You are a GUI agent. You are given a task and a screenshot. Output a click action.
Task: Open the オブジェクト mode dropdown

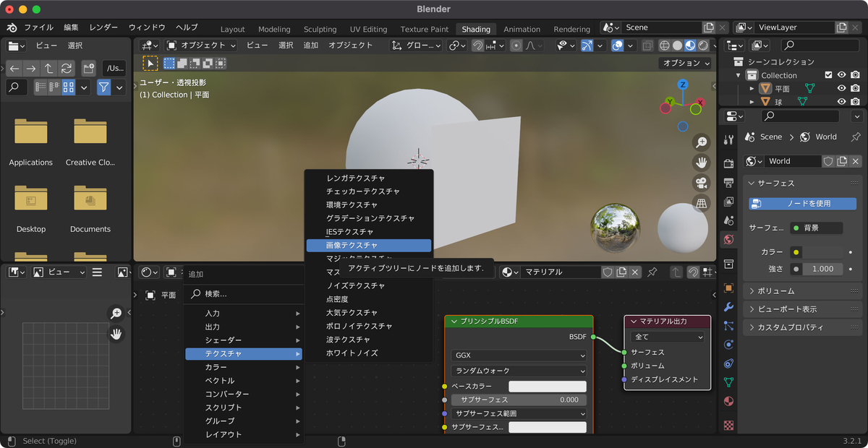point(201,45)
